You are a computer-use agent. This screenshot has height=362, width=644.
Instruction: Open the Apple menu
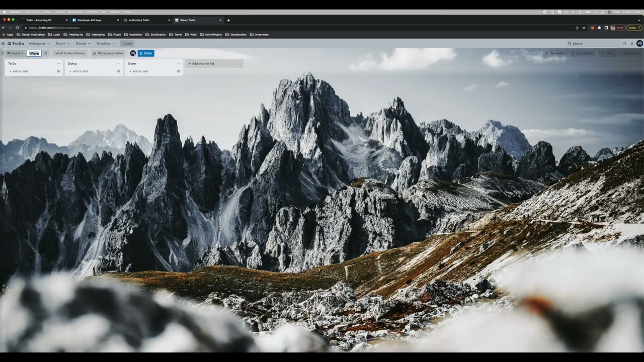[4, 12]
